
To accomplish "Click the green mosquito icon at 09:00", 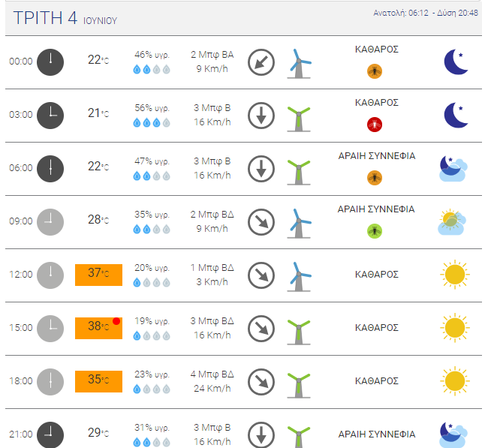I will pos(375,231).
